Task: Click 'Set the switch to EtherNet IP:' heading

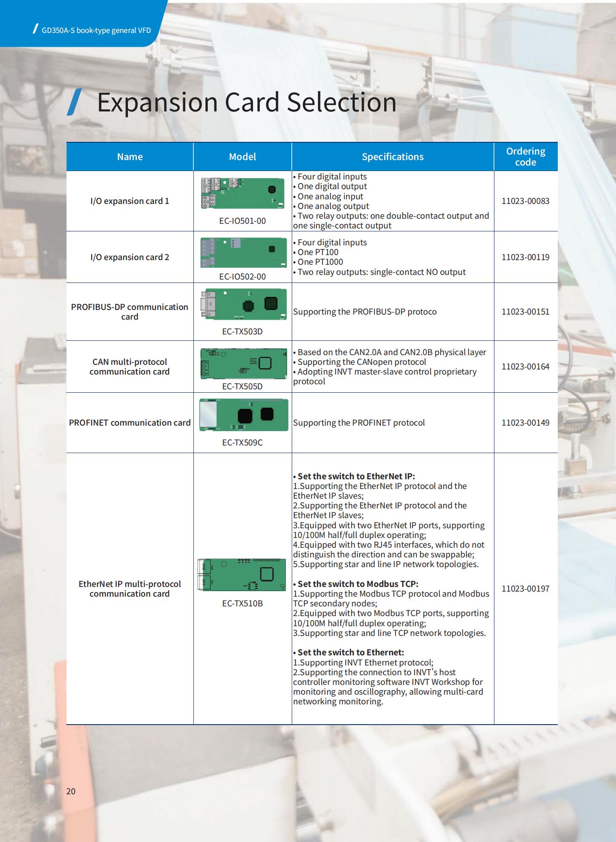Action: (354, 476)
